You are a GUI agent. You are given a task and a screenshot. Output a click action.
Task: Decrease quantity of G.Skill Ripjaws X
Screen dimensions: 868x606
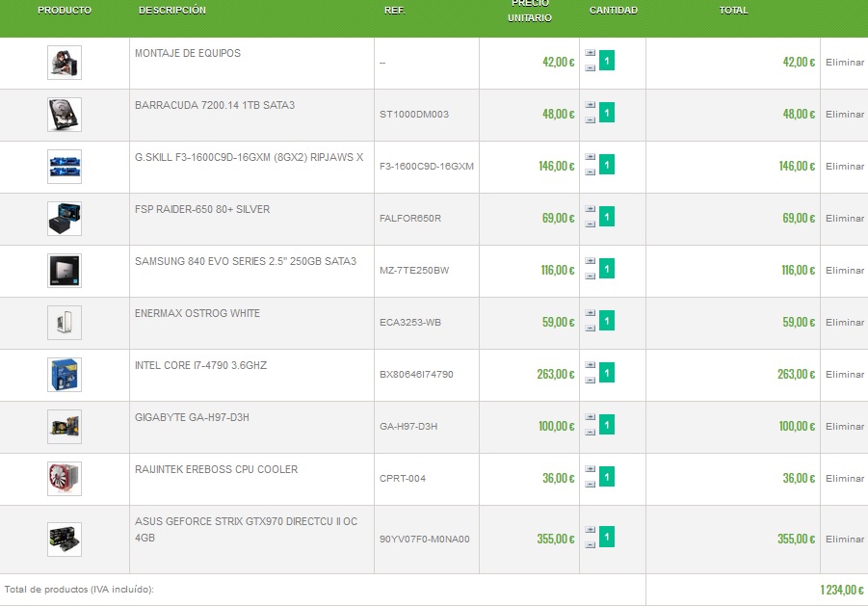(x=591, y=172)
